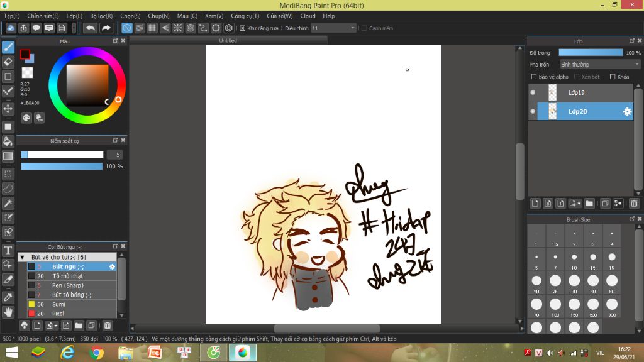This screenshot has width=644, height=362.
Task: Open the Cloud menu
Action: (x=308, y=16)
